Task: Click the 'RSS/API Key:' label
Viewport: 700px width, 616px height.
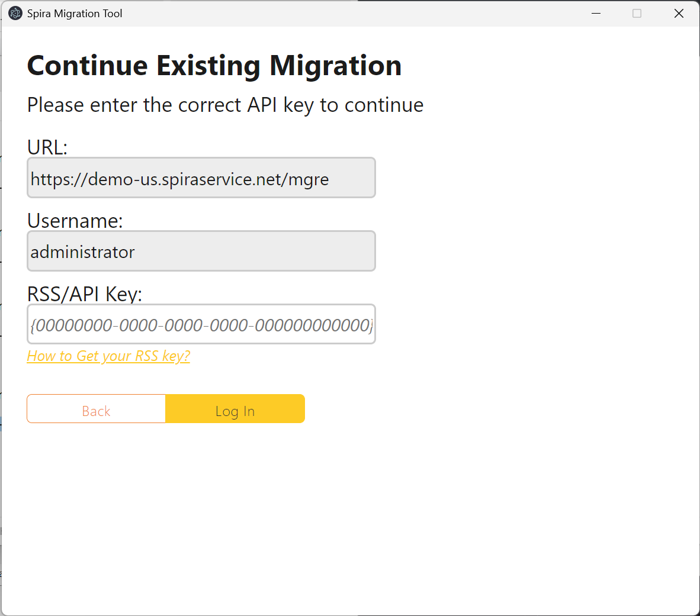Action: tap(84, 294)
